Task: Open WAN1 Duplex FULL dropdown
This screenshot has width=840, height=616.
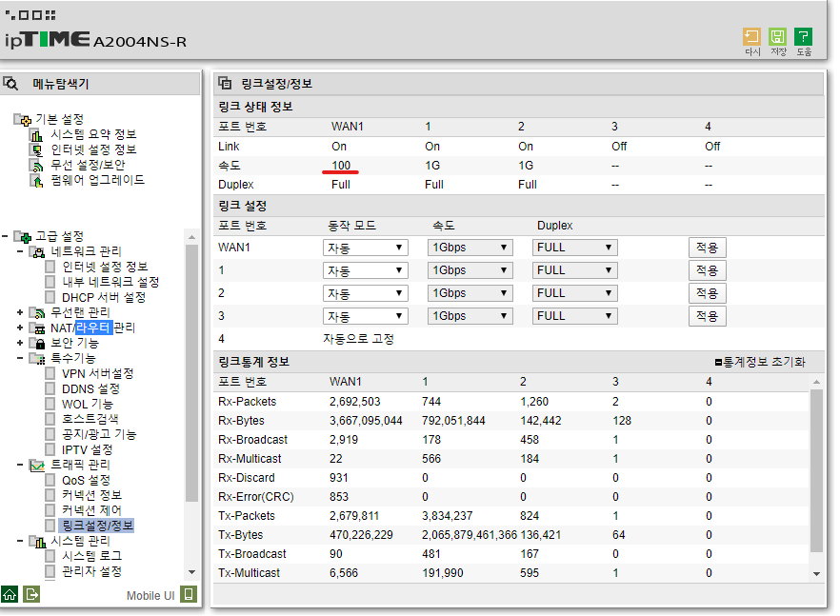Action: click(575, 248)
